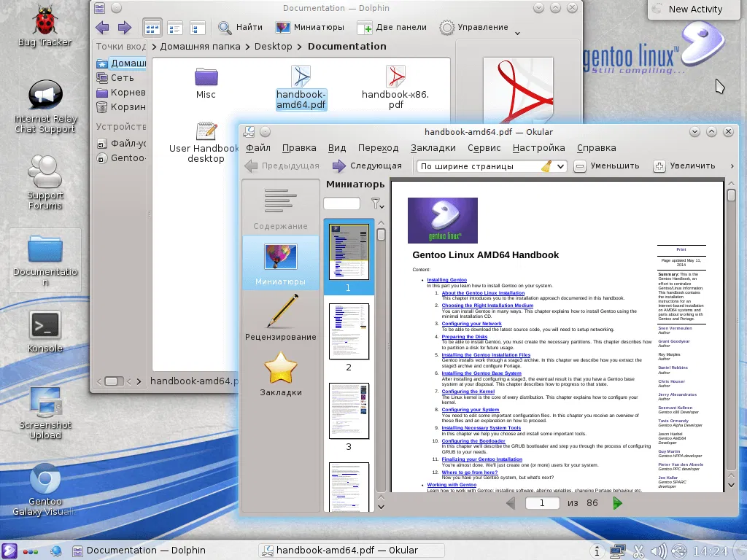Open Файл menu in Okular
The width and height of the screenshot is (747, 560).
click(x=258, y=148)
